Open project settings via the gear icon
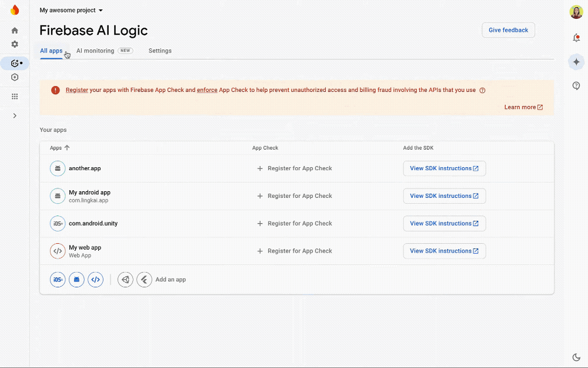This screenshot has height=368, width=588. [15, 44]
